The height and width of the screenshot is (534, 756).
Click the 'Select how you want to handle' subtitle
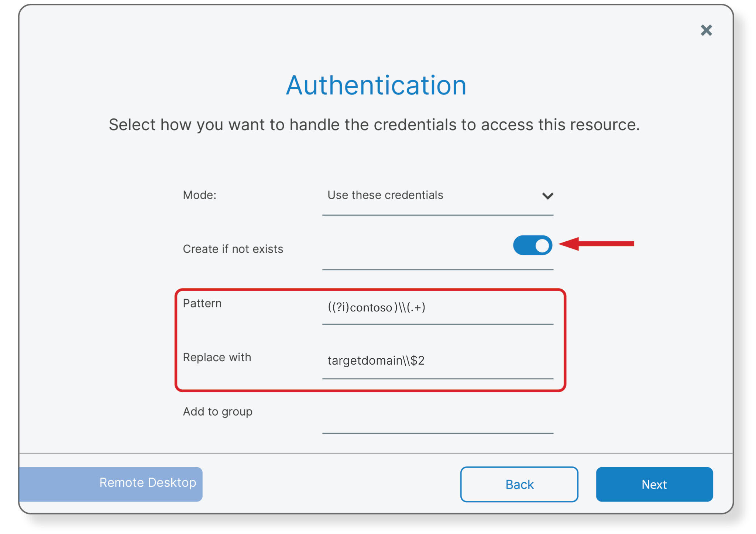(374, 125)
